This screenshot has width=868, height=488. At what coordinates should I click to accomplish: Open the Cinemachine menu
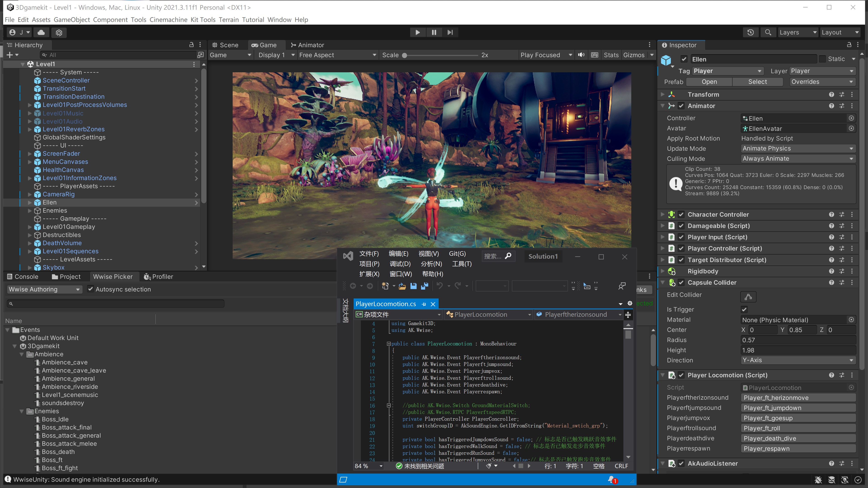click(x=168, y=19)
